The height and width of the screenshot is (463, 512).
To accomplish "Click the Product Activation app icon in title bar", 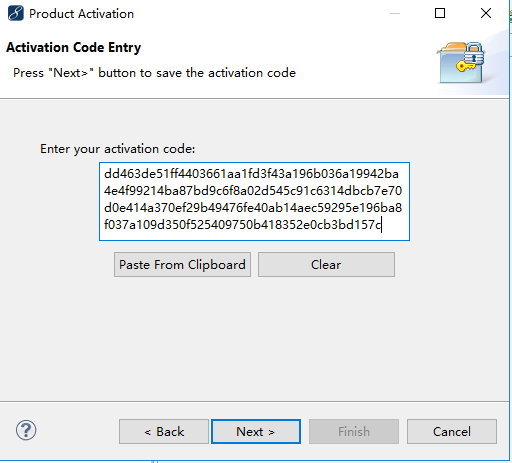I will click(16, 13).
